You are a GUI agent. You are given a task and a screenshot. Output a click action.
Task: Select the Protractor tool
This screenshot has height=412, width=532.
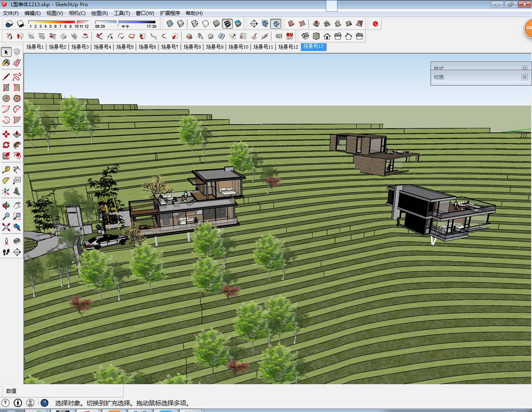pyautogui.click(x=6, y=181)
